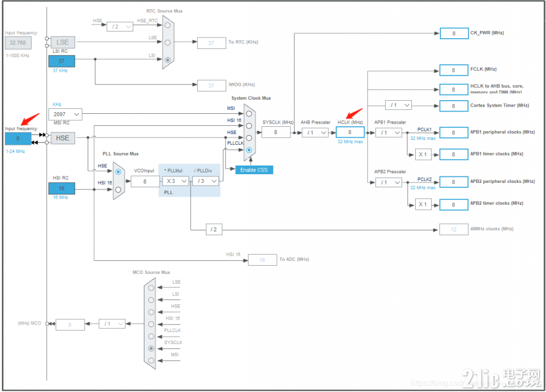Click the CK_PWR (MHz) value field
The height and width of the screenshot is (392, 546).
coord(454,33)
